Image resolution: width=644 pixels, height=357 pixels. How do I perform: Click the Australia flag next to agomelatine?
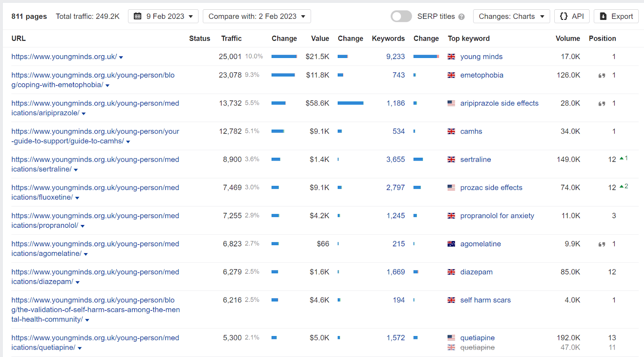pyautogui.click(x=451, y=244)
